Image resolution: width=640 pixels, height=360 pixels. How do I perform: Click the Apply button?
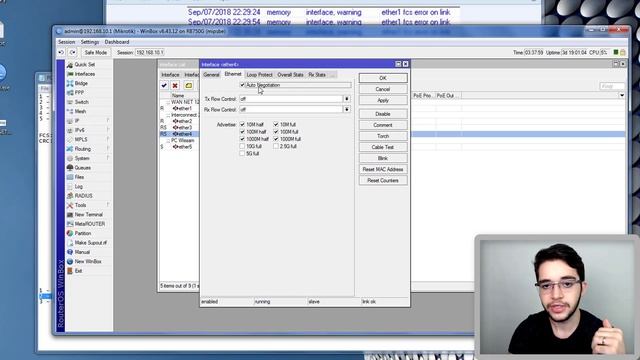(383, 100)
